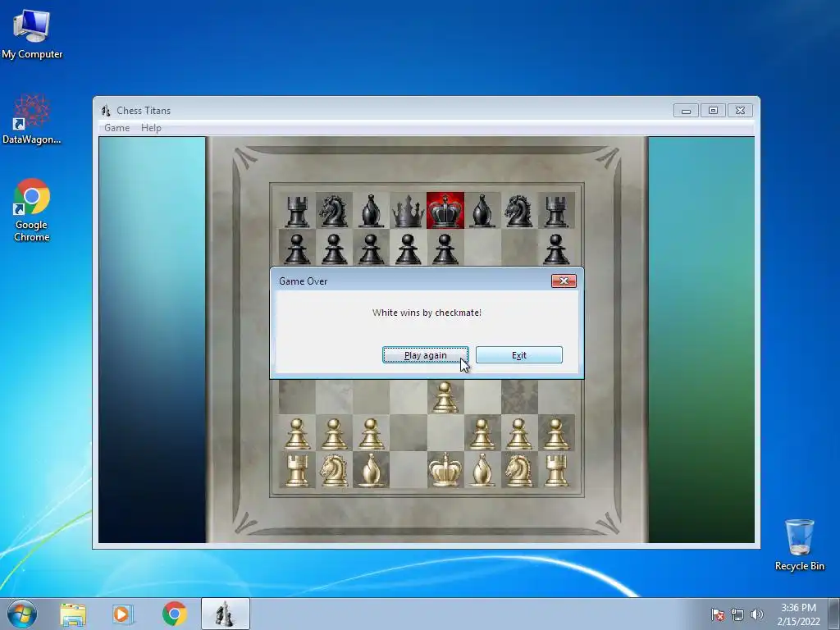
Task: Click the Chess Titans title bar icon
Action: click(106, 111)
